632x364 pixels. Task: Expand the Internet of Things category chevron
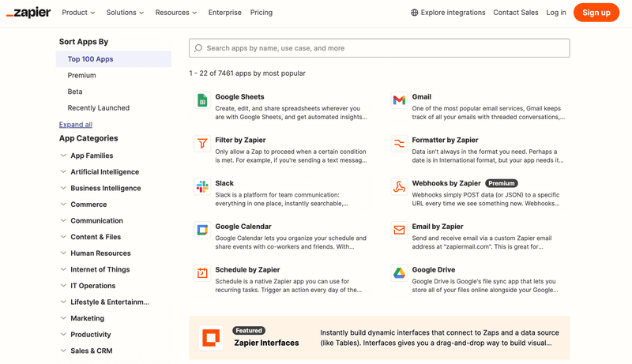pos(63,269)
